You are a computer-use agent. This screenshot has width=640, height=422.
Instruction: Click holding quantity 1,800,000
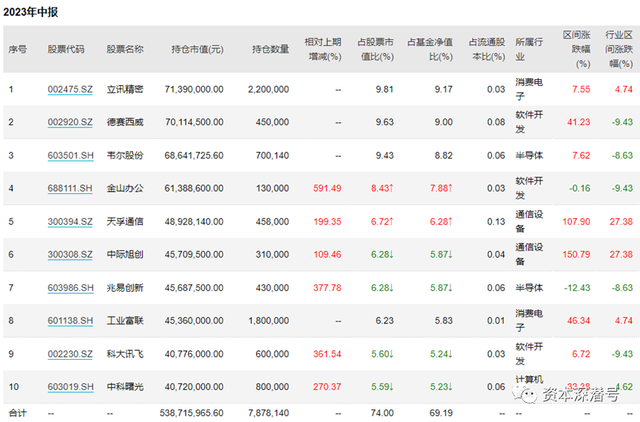(268, 320)
